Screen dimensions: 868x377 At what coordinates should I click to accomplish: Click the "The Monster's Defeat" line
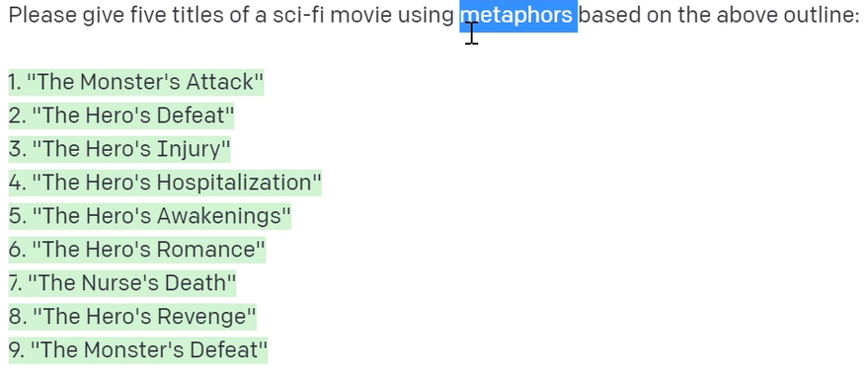point(137,350)
